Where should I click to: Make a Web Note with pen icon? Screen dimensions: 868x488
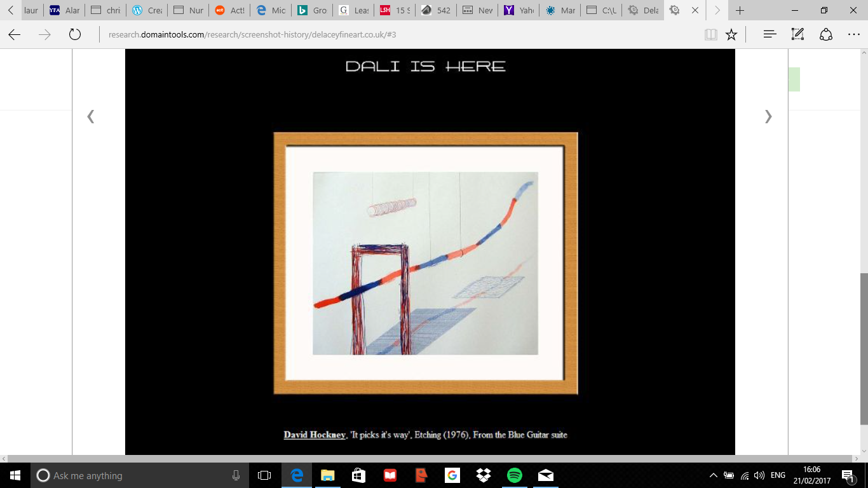(x=797, y=34)
